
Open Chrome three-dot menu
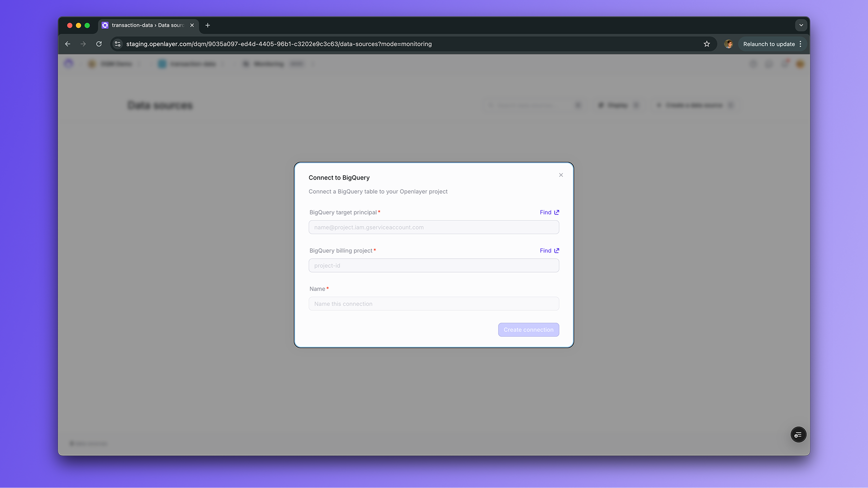pyautogui.click(x=800, y=44)
